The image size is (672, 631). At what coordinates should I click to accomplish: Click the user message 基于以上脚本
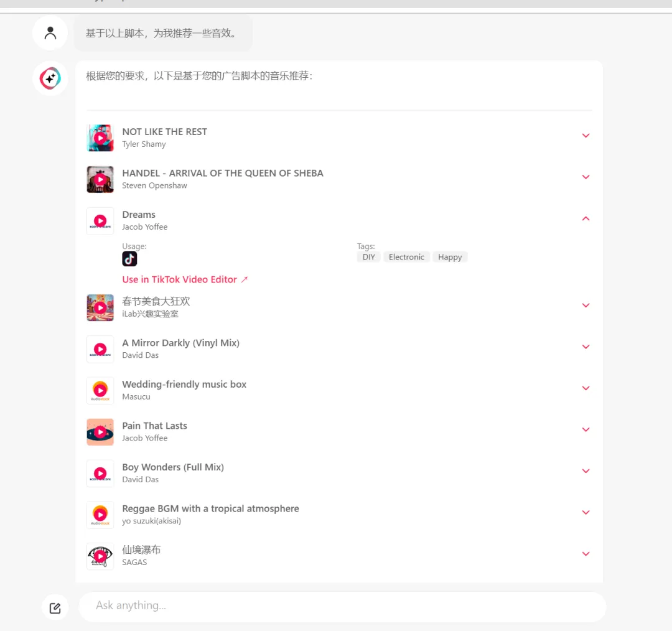[161, 34]
